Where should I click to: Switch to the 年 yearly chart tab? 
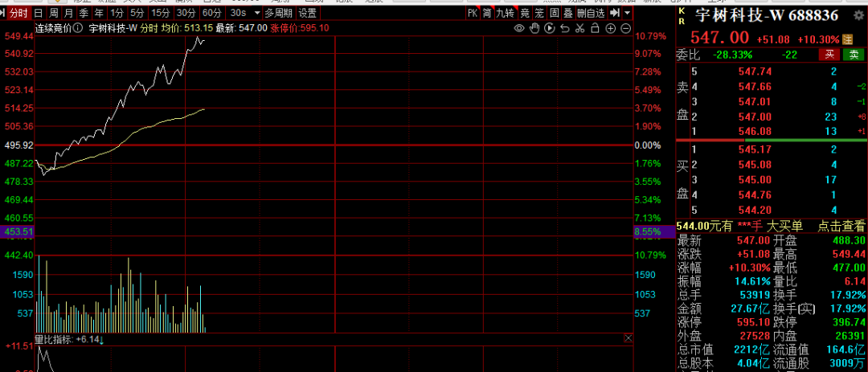[x=98, y=13]
